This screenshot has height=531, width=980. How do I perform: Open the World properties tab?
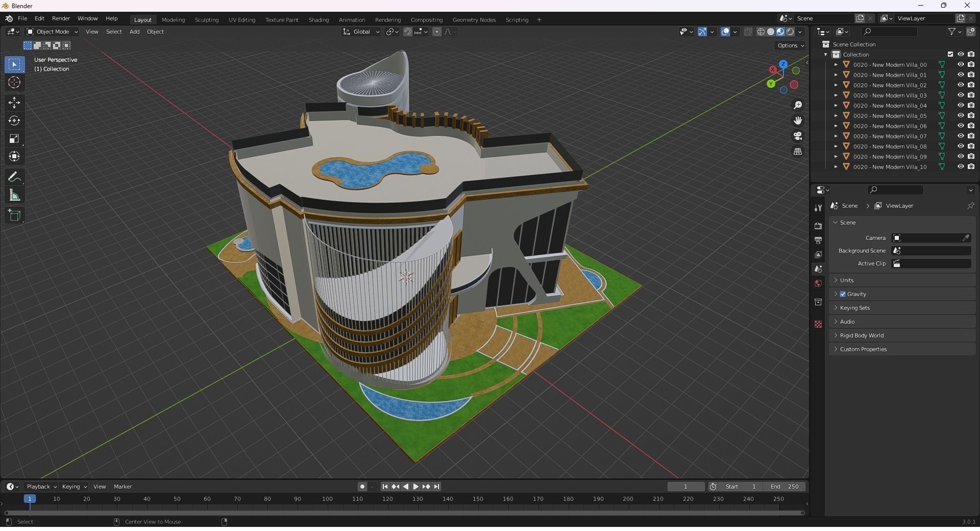(x=818, y=283)
